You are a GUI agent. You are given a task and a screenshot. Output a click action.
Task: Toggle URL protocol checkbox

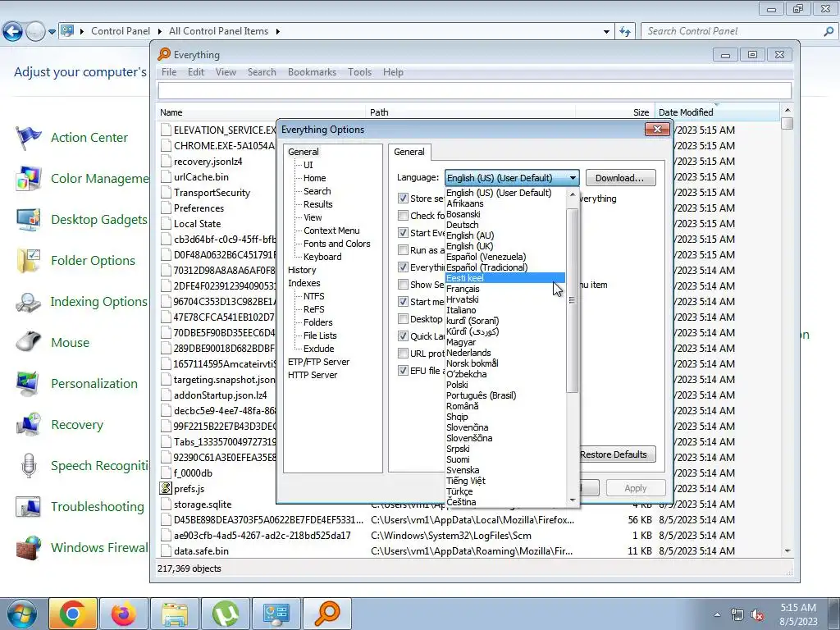coord(403,353)
